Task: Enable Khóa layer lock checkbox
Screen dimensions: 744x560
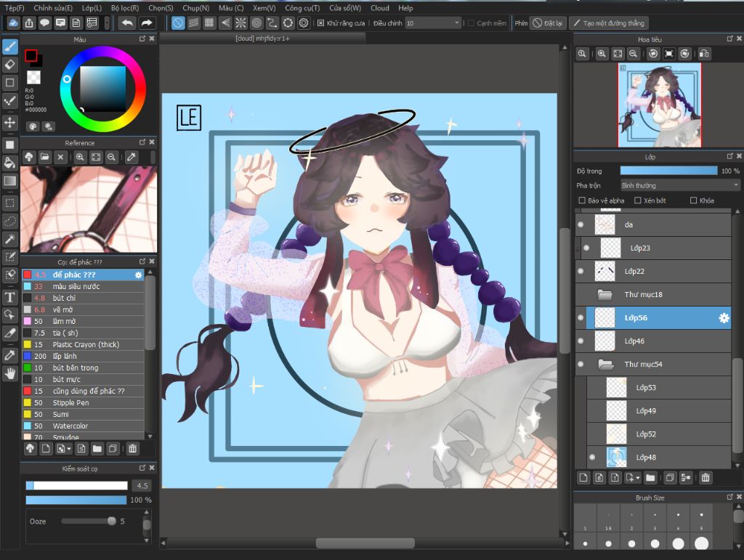Action: click(x=693, y=200)
